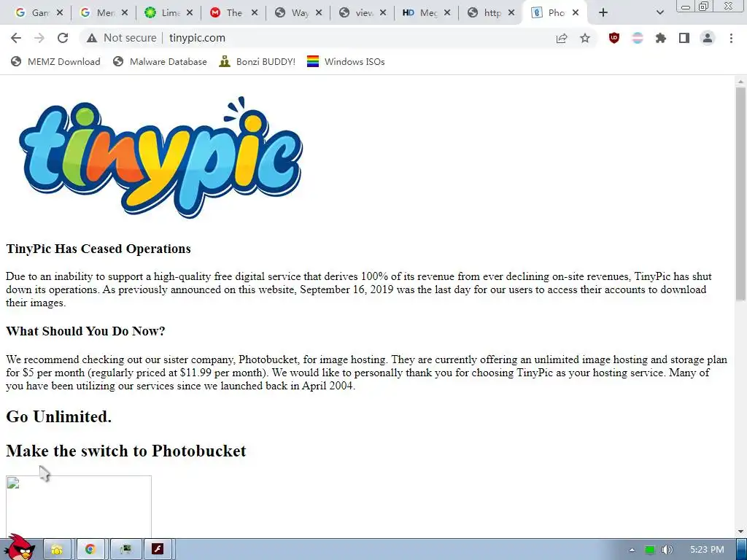Open the MEMZ Download bookmark
This screenshot has width=747, height=560.
[x=55, y=61]
